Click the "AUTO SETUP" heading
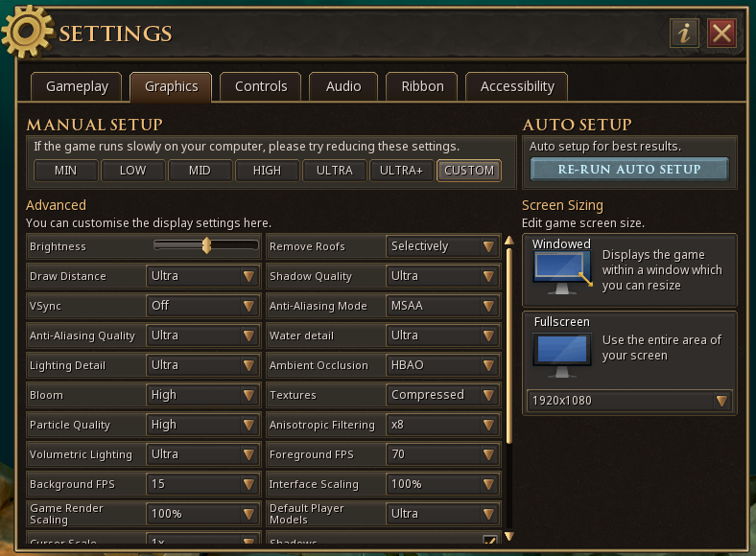 point(578,125)
